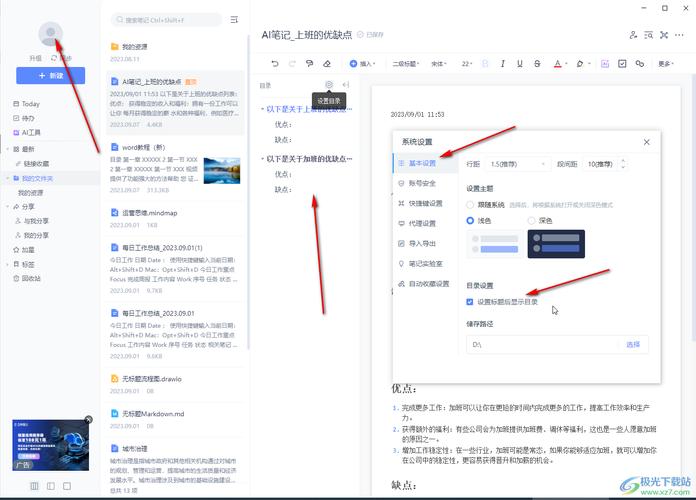Screen dimensions: 696x500
Task: Collapse the outline panel arrow icon
Action: tap(346, 84)
